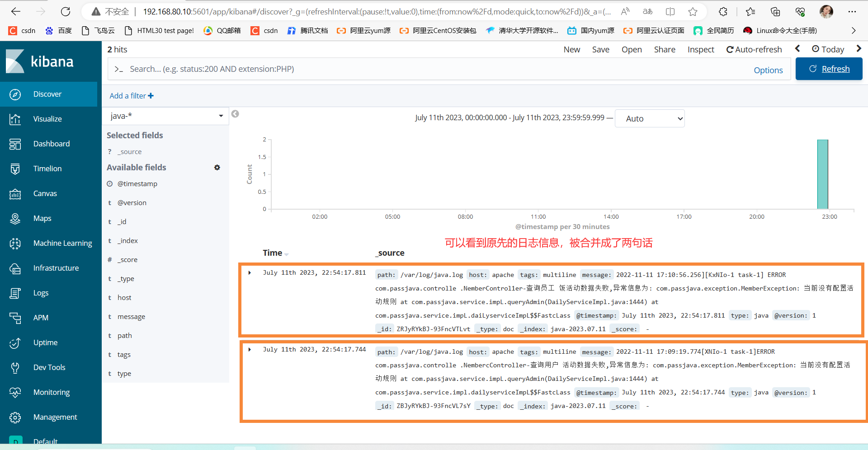Expand the 22:54:17.811 log document
The height and width of the screenshot is (450, 868).
250,272
